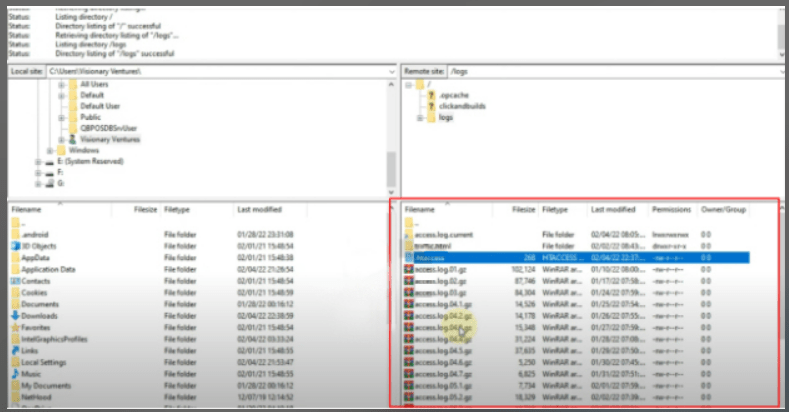Click the user icon beside Visionary Ventures
This screenshot has width=789, height=412.
click(x=72, y=139)
